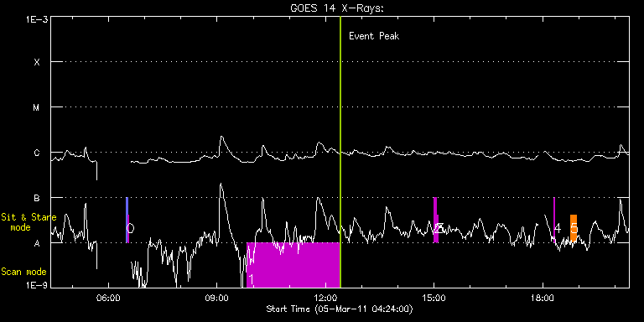Click the Scan mode label
Viewport: 644px width, 322px height.
pyautogui.click(x=23, y=272)
